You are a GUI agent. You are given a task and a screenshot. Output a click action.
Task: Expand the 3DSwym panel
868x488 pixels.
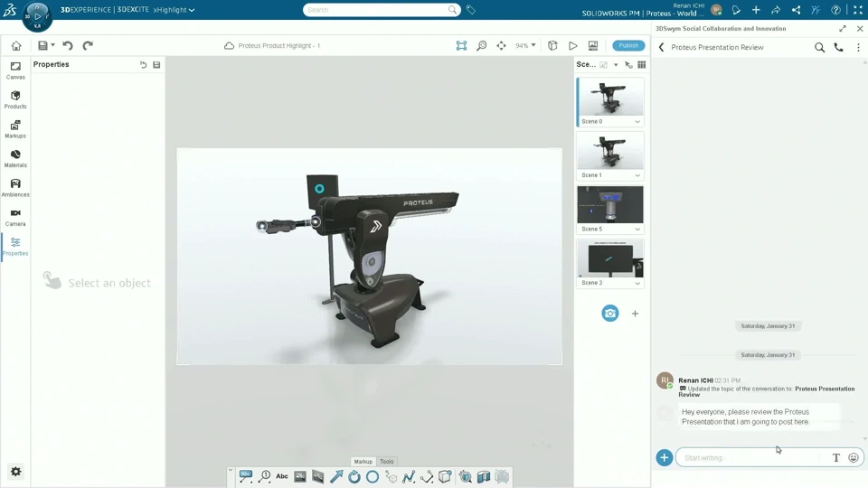coord(843,28)
